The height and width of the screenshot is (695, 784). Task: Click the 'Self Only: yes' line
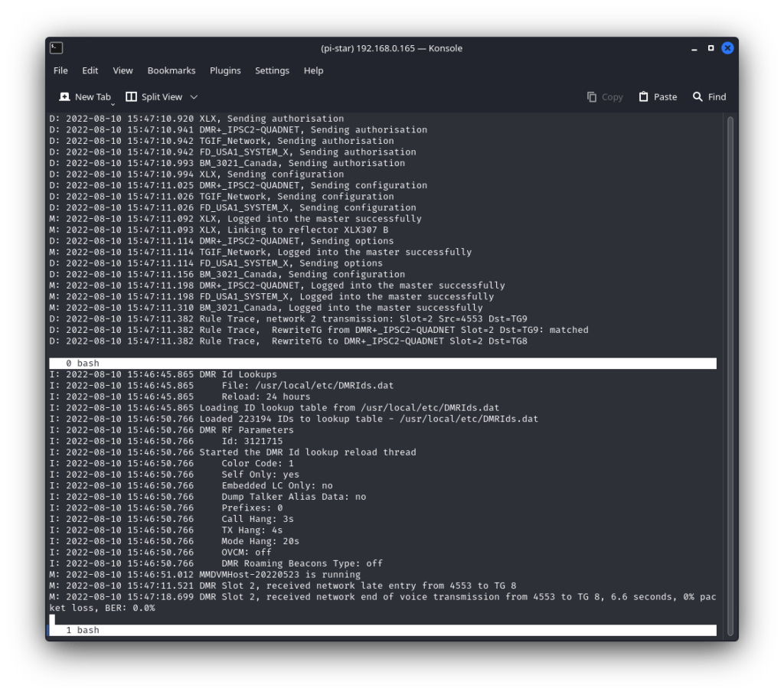[x=174, y=475]
